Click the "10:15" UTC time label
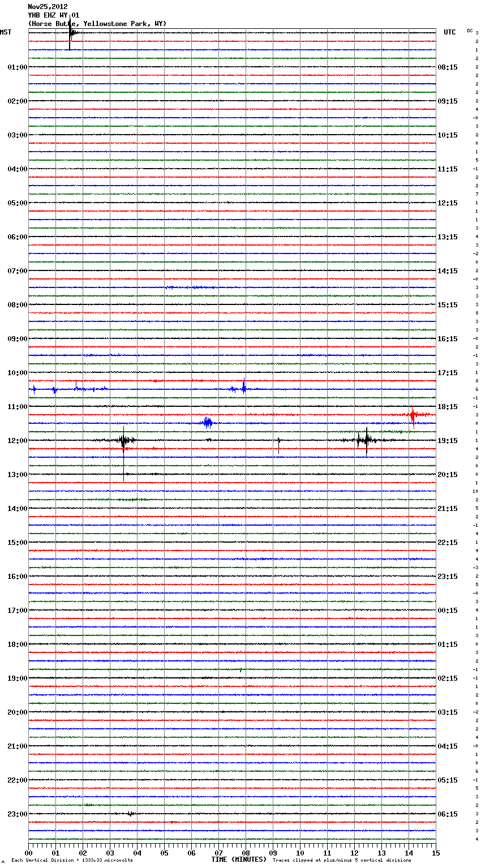Viewport: 481px width, 868px height. pyautogui.click(x=448, y=135)
